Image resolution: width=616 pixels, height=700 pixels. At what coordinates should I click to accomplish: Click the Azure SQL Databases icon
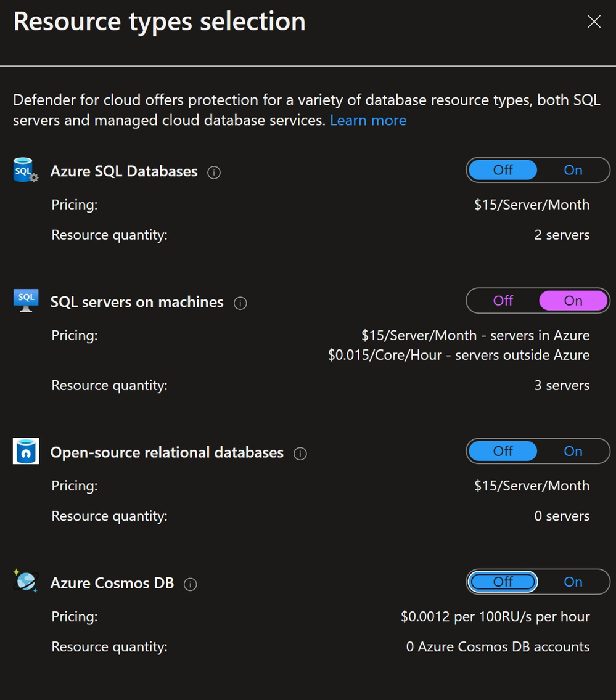[26, 169]
